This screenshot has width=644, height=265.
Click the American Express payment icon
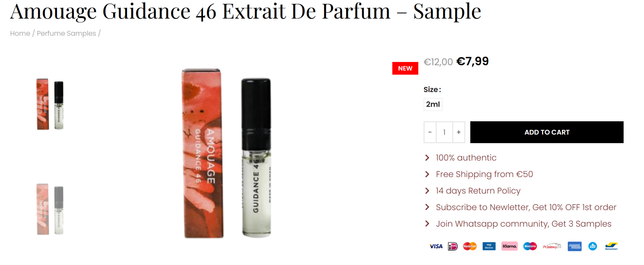click(575, 246)
